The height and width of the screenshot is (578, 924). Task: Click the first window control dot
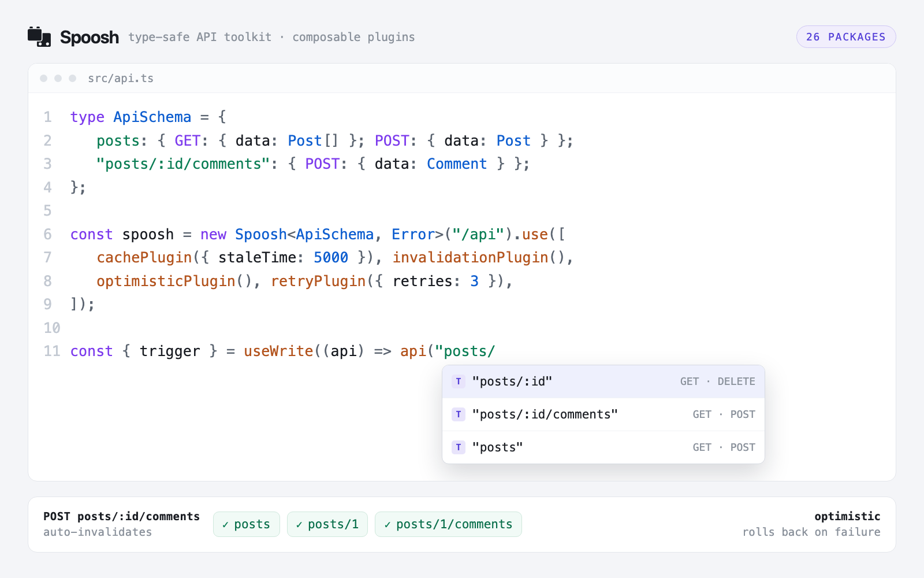(x=44, y=78)
